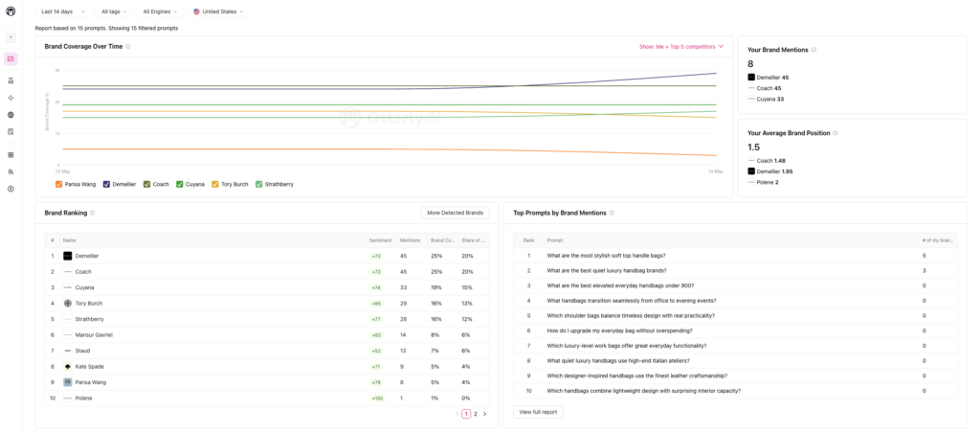
Task: Click Polene 2 in Average Brand Position card
Action: click(x=768, y=183)
